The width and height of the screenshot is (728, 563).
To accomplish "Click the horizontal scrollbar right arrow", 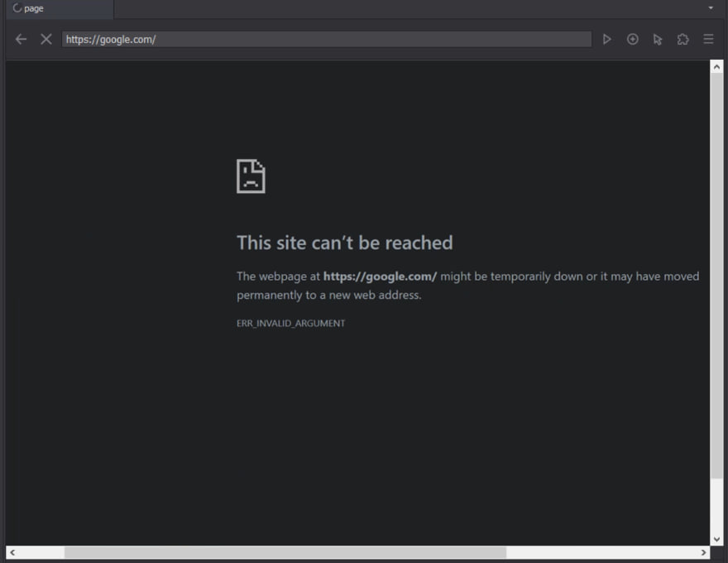I will [x=703, y=552].
